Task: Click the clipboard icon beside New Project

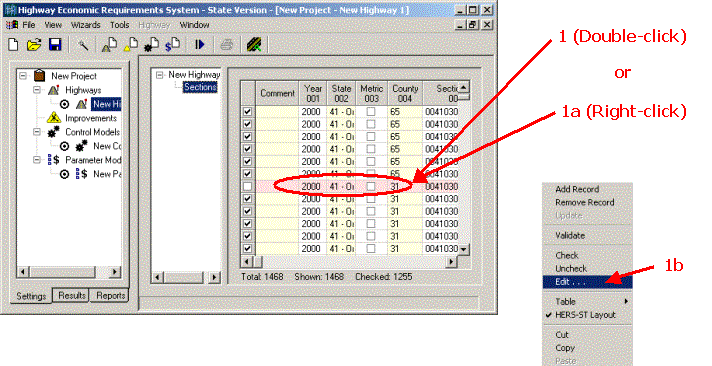Action: click(40, 75)
